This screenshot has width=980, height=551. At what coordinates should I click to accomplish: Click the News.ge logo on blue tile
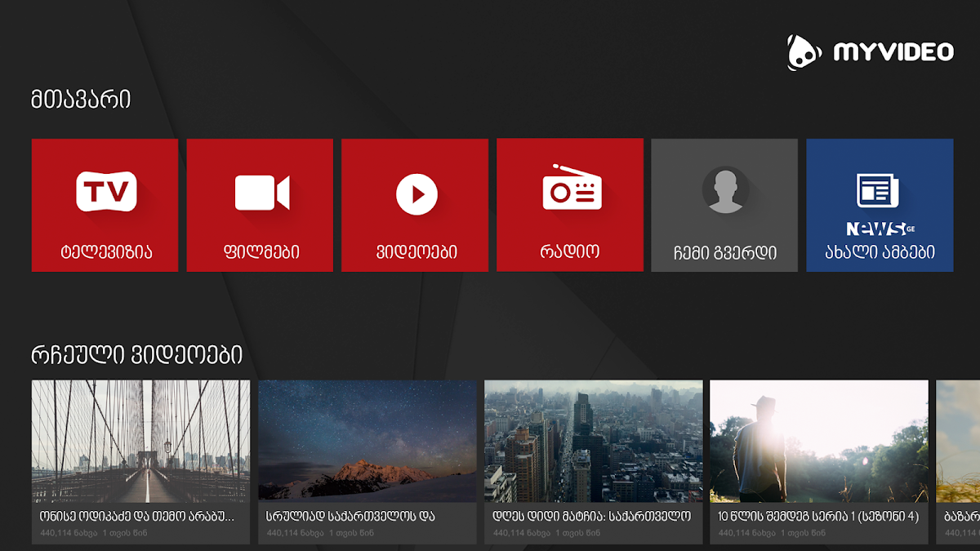pyautogui.click(x=880, y=229)
